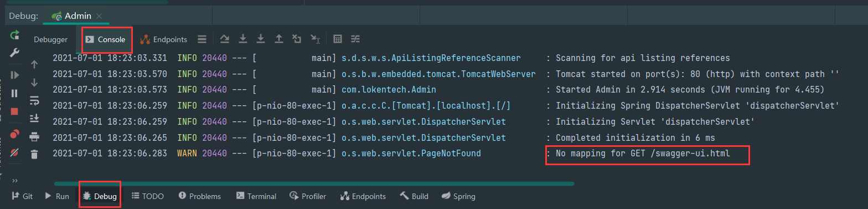
Task: Open the layout settings hamburger menu
Action: tap(202, 39)
